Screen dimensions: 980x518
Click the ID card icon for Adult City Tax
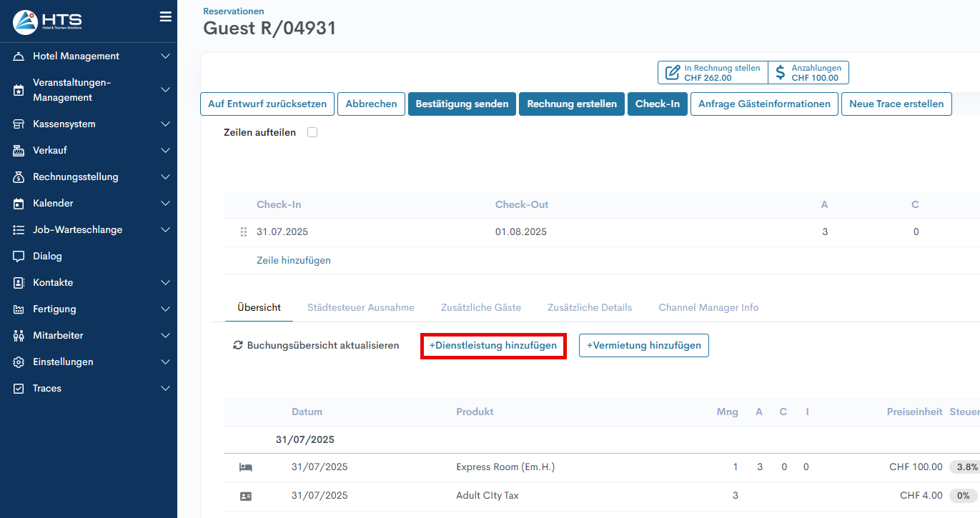246,496
